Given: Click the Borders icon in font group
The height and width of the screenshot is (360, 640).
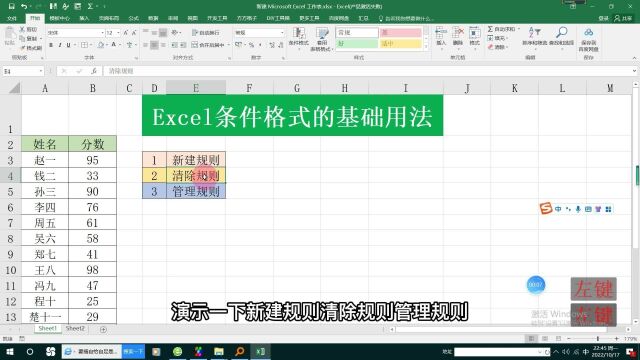Looking at the screenshot, I should (84, 45).
